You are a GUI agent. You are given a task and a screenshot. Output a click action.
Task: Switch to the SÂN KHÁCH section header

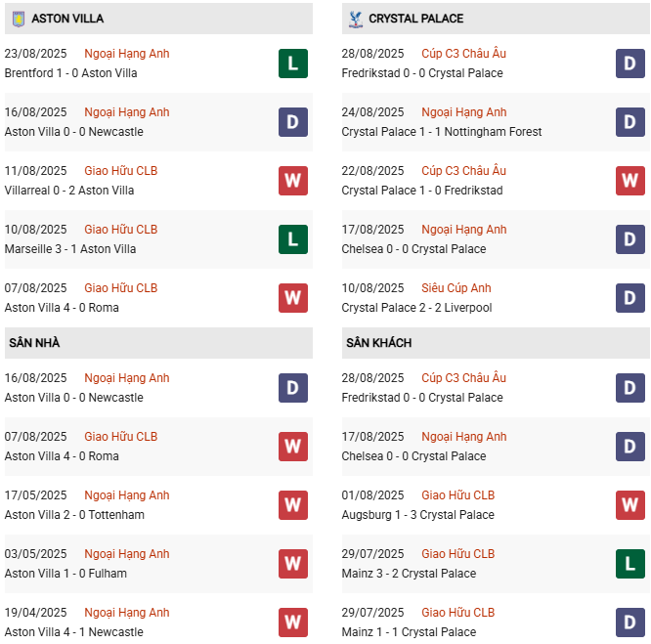pyautogui.click(x=378, y=343)
